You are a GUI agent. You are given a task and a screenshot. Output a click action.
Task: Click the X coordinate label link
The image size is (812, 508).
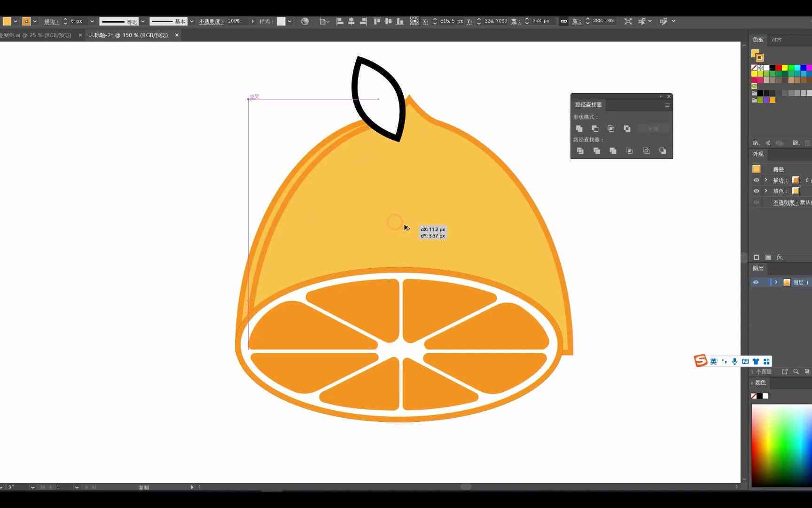pyautogui.click(x=425, y=21)
